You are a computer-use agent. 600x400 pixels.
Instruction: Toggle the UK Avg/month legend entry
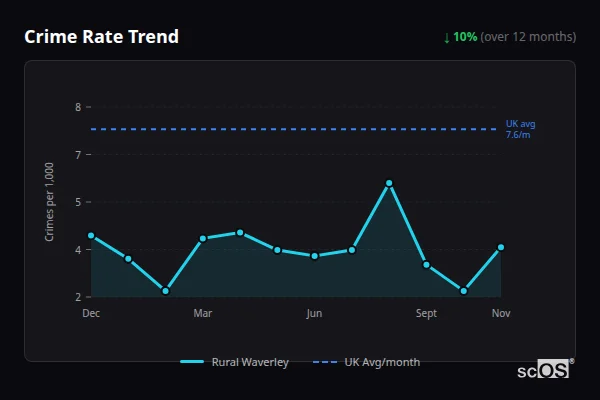pyautogui.click(x=366, y=362)
